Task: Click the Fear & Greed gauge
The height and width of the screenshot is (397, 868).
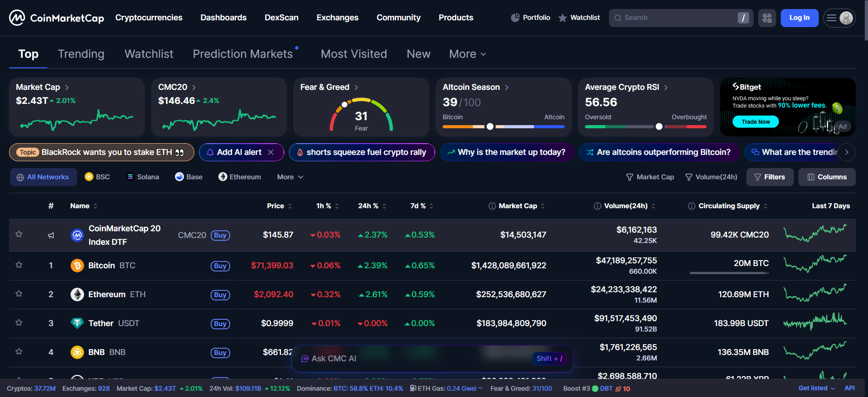Action: 361,115
